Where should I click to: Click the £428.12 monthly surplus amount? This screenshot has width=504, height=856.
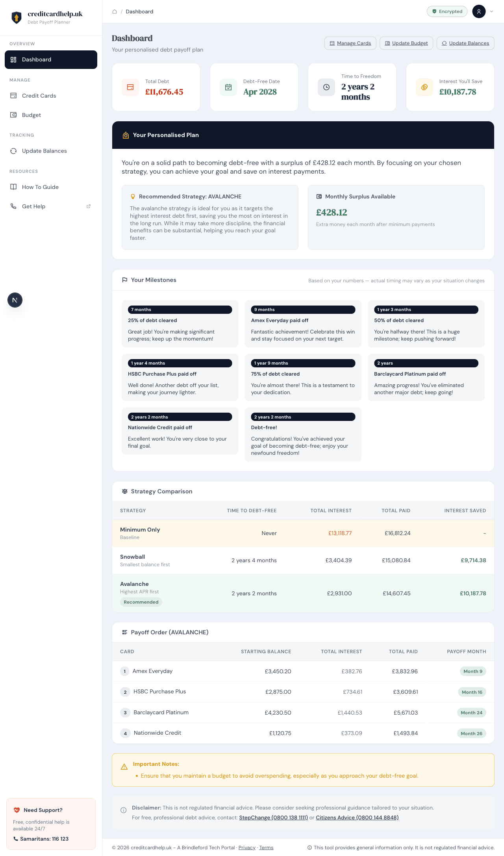(332, 213)
